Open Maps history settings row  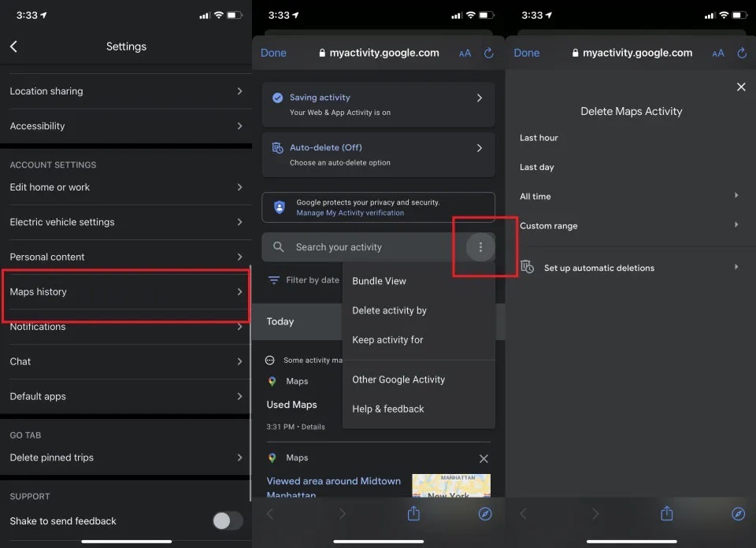126,292
